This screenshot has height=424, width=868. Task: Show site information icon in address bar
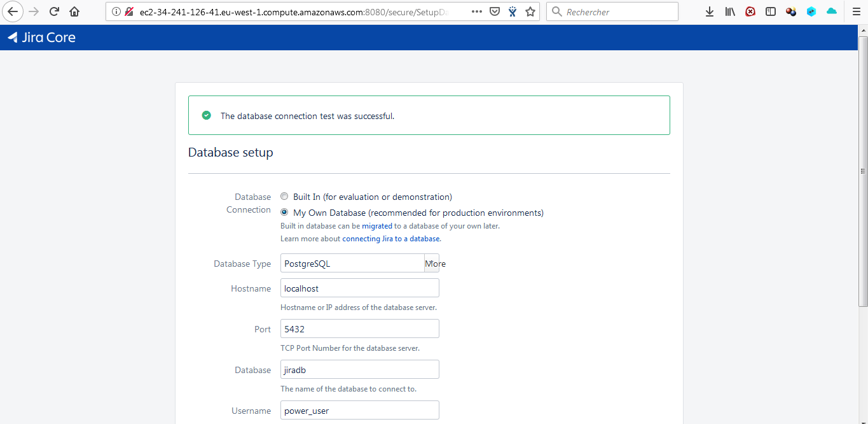[x=116, y=11]
